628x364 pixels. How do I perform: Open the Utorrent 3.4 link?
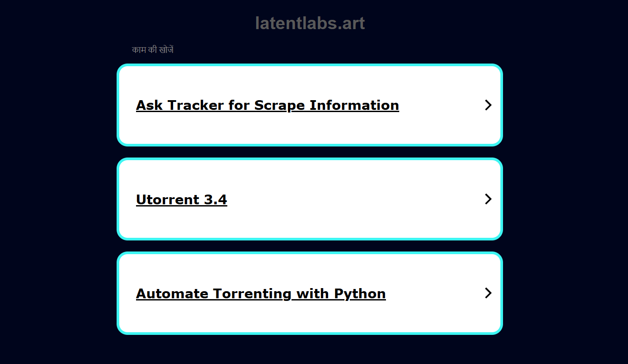point(182,199)
